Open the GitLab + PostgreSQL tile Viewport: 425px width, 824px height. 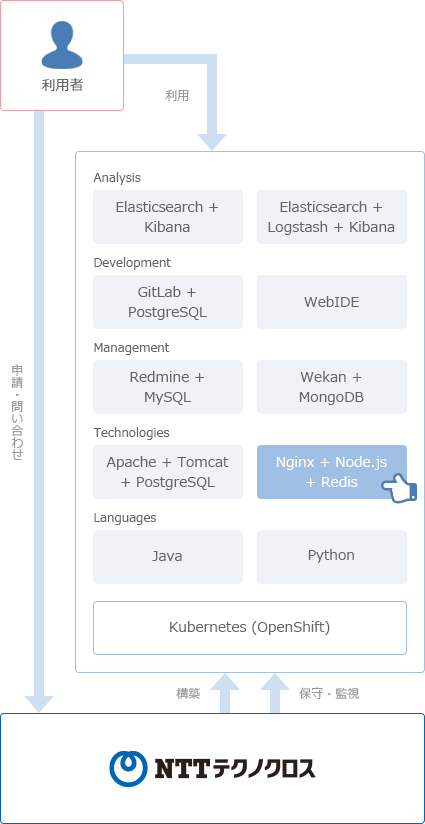pos(168,302)
